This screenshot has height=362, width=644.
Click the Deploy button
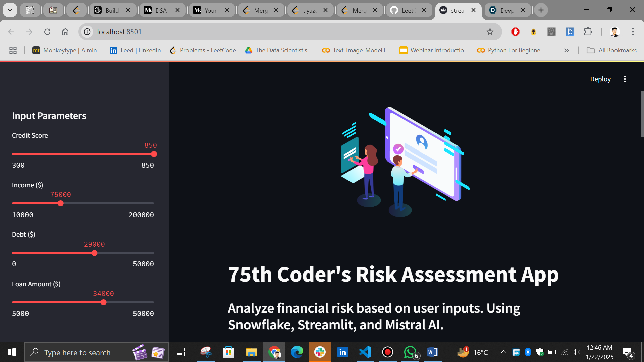600,79
